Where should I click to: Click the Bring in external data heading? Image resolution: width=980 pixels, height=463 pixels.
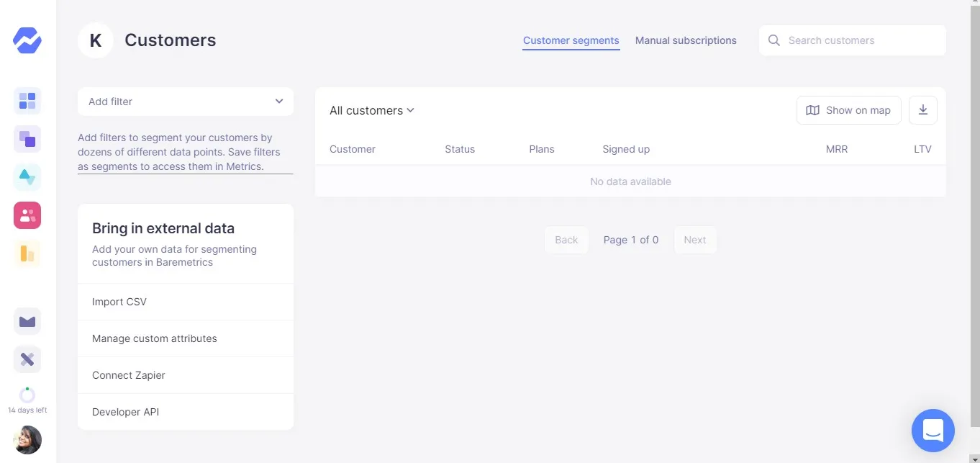(x=163, y=228)
